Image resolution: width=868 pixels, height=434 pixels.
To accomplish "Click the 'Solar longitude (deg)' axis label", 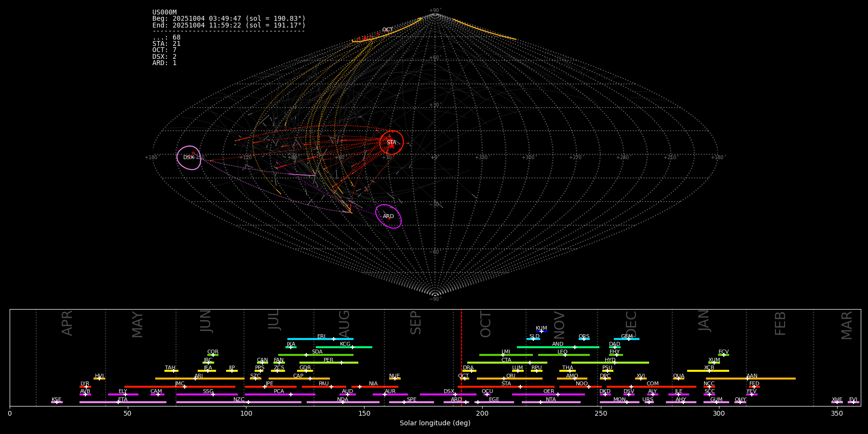I will tap(435, 423).
